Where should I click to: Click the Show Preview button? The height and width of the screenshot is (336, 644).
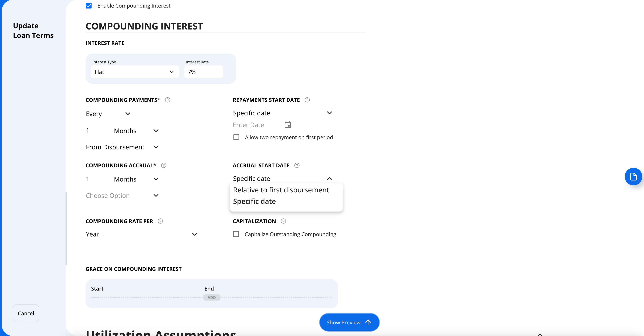(349, 322)
